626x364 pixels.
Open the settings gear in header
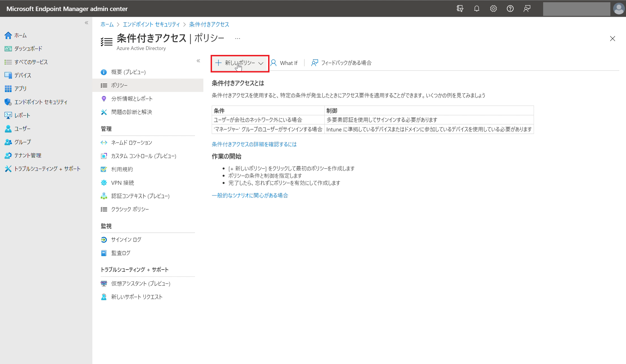493,9
